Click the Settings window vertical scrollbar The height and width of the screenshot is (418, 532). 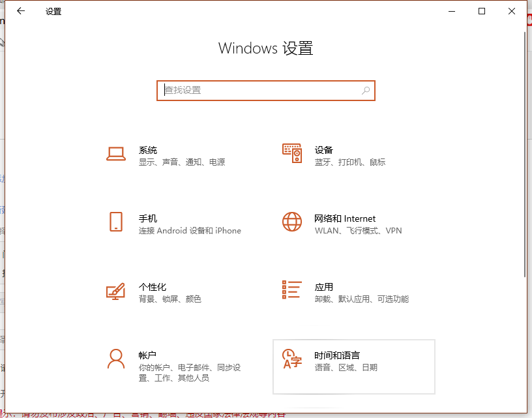[524, 155]
